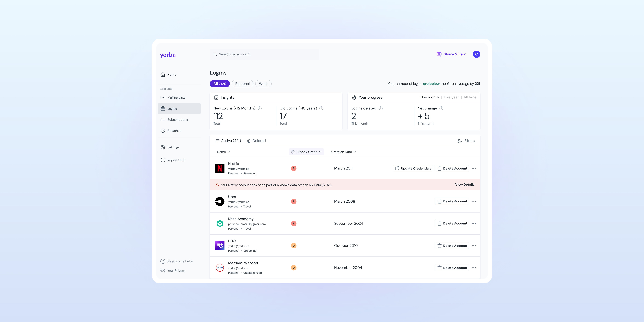Click the Khan Academy account name
The height and width of the screenshot is (322, 644).
pos(241,219)
